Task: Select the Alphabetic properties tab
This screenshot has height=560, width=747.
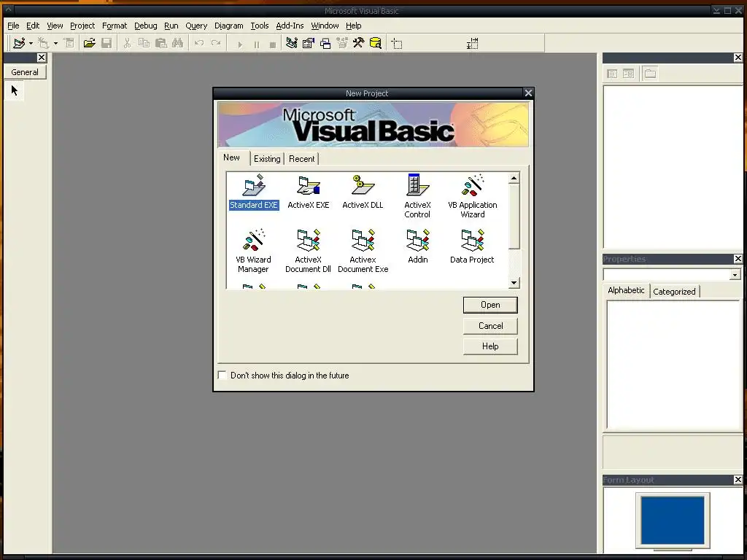Action: 626,290
